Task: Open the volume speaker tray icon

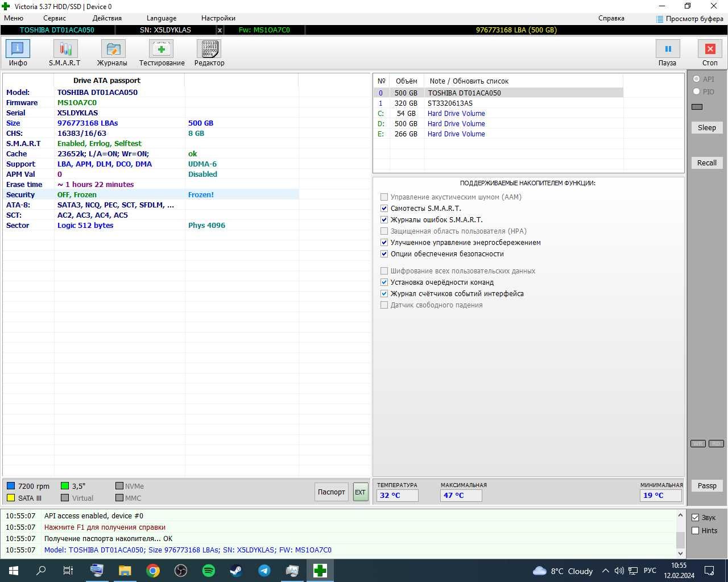Action: (x=619, y=571)
